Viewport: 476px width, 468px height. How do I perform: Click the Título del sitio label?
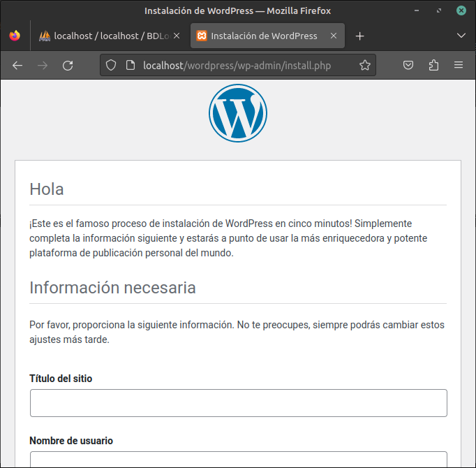[61, 379]
